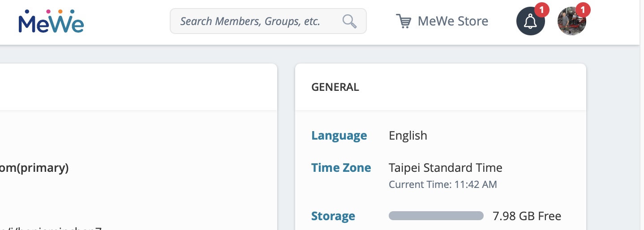Click the shopping cart icon

[x=404, y=21]
